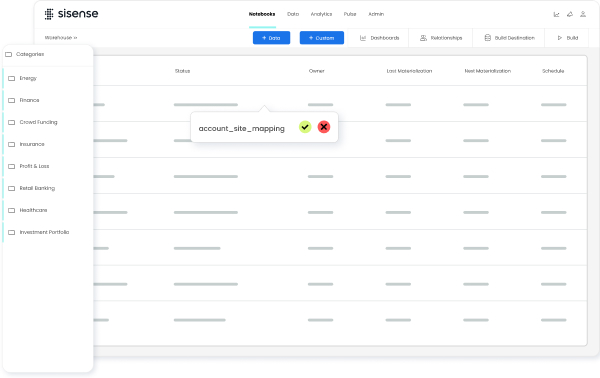Image resolution: width=600 pixels, height=378 pixels.
Task: Open the Analytics tab
Action: pyautogui.click(x=321, y=14)
